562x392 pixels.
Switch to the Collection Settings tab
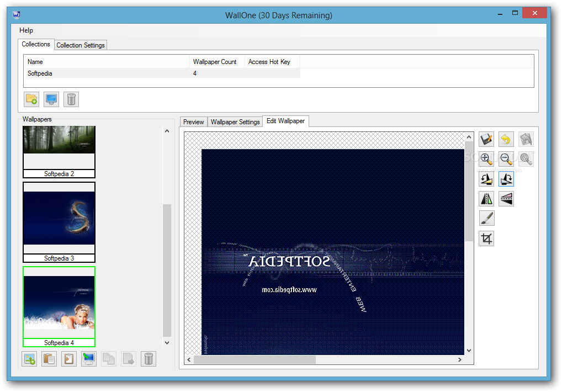(81, 45)
